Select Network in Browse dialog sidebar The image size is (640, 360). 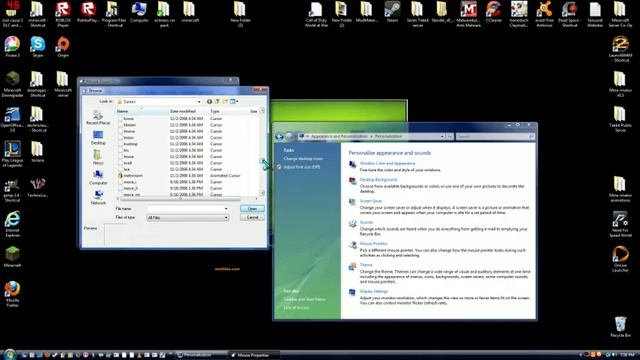(98, 197)
